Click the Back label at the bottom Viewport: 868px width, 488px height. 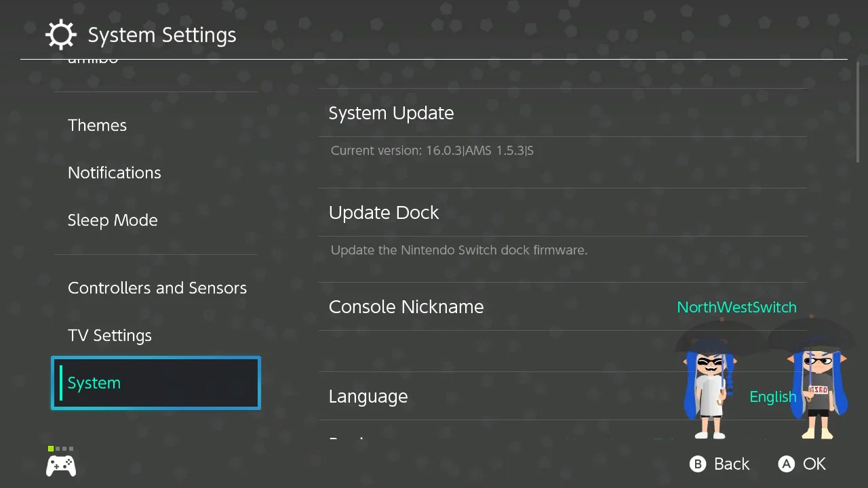pyautogui.click(x=732, y=464)
